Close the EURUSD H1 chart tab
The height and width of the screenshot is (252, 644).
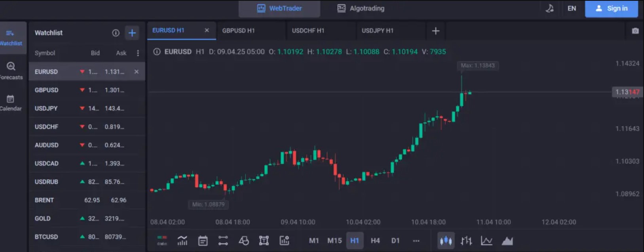point(207,30)
